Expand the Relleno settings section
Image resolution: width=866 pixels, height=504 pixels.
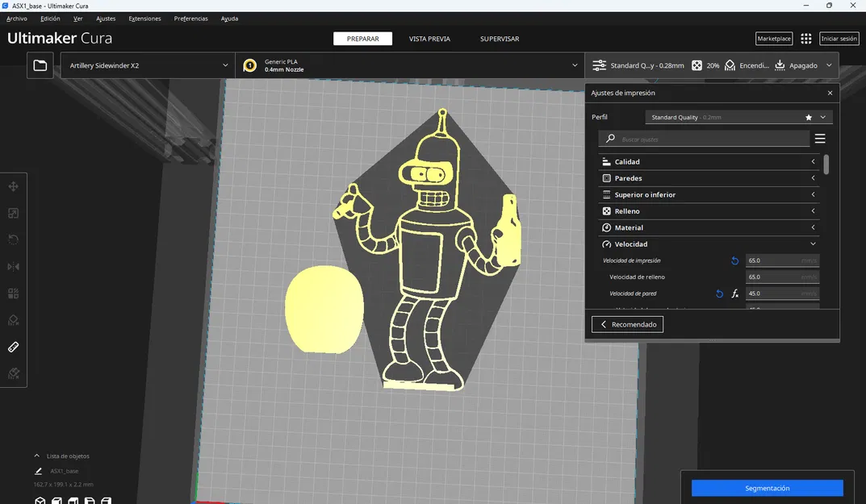pos(709,210)
